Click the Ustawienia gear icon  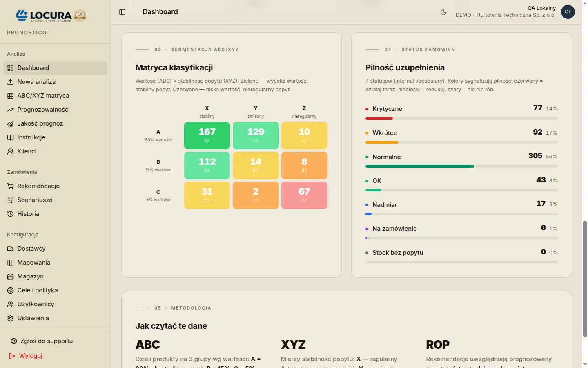tap(11, 318)
